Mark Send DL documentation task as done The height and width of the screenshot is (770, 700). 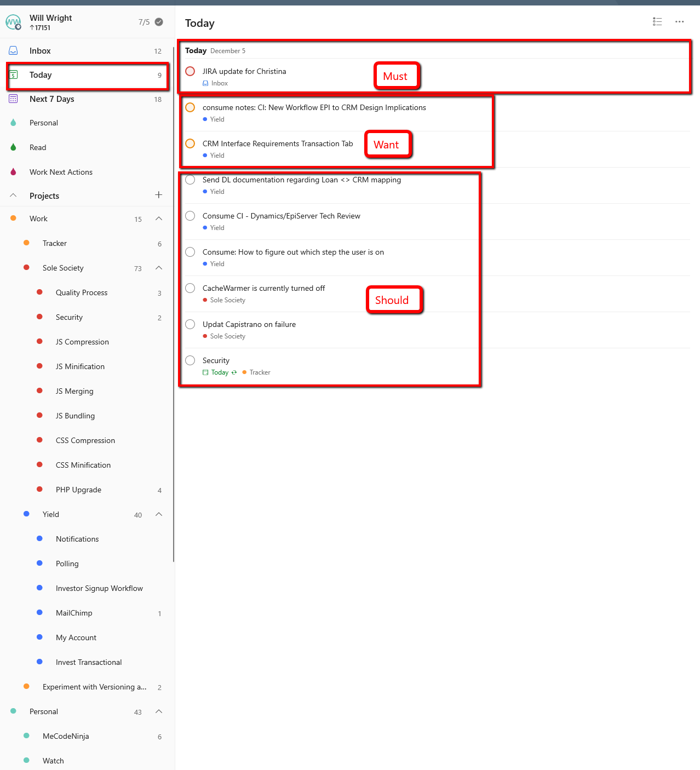pyautogui.click(x=190, y=180)
